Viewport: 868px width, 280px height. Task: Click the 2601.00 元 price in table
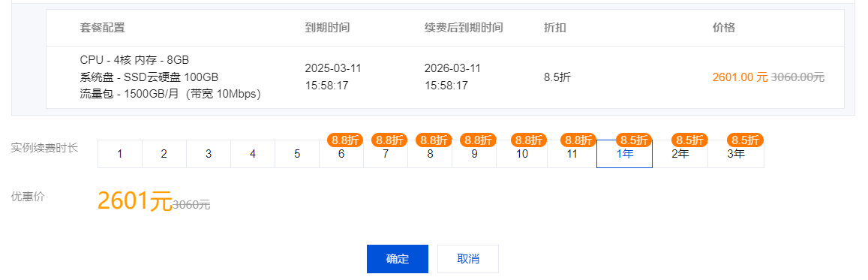click(740, 77)
